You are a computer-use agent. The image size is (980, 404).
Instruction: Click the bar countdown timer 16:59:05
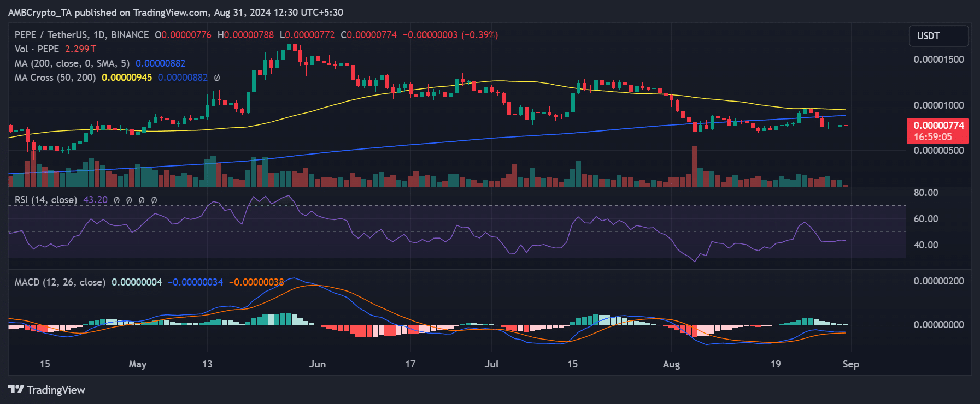click(932, 138)
